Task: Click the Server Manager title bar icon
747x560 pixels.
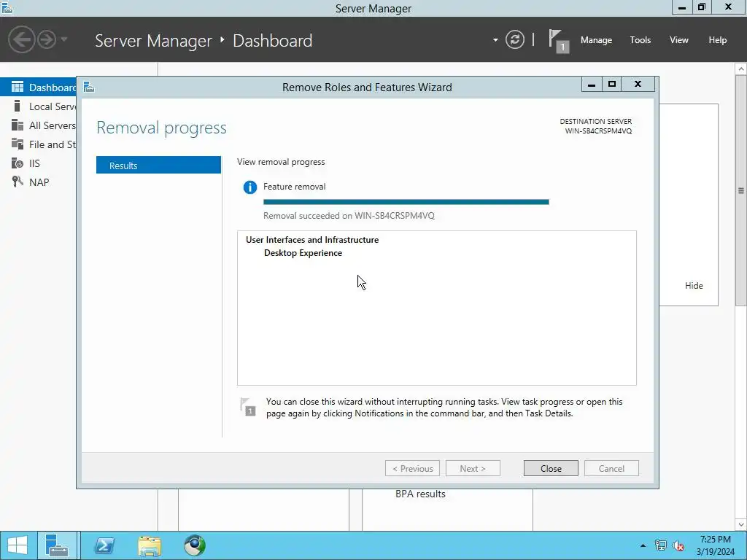Action: pos(7,7)
